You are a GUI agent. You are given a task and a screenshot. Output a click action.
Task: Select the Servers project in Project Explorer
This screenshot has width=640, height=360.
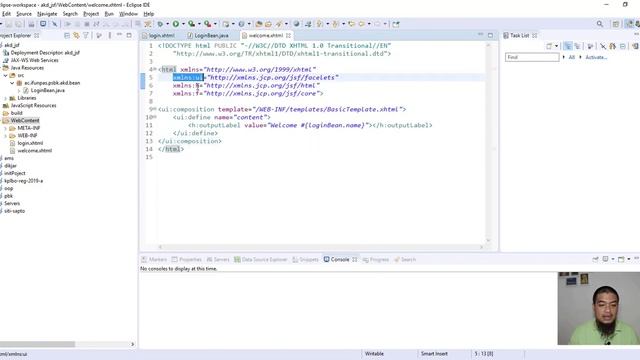click(12, 203)
